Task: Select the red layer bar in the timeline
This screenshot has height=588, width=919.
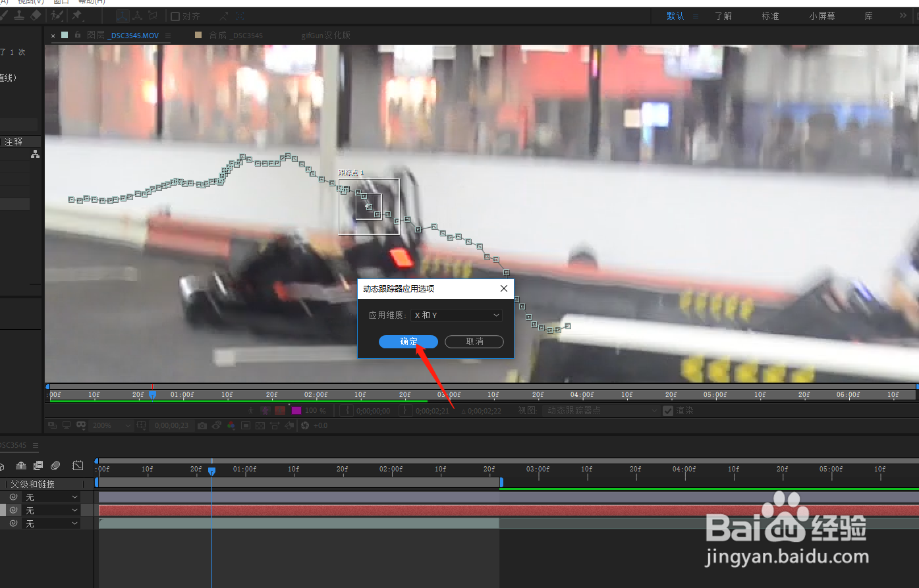Action: point(509,510)
